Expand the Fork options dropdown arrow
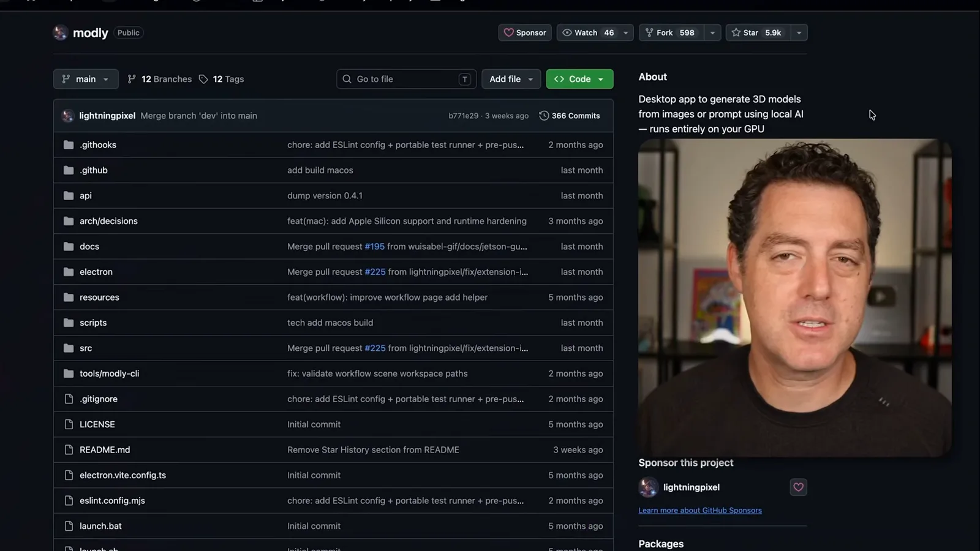The width and height of the screenshot is (980, 551). point(712,32)
